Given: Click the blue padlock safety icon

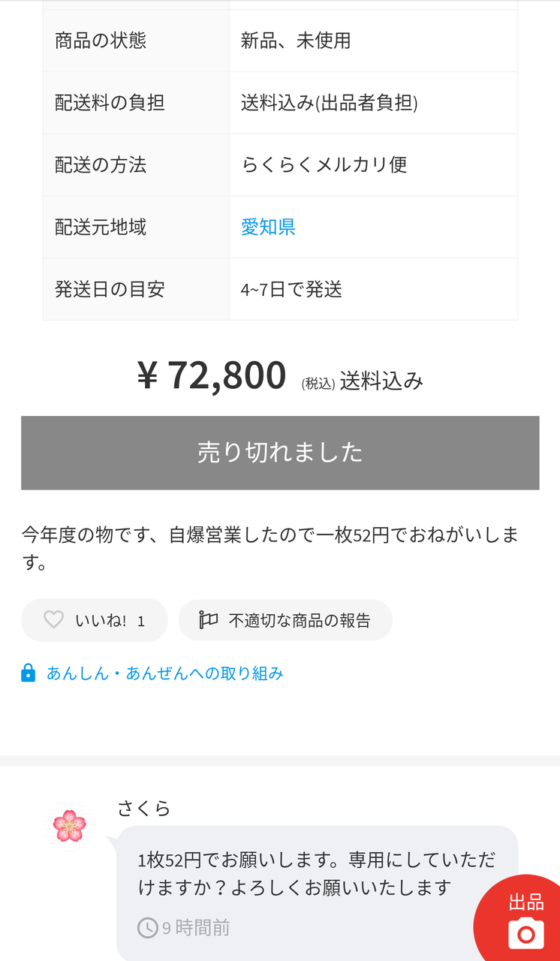Looking at the screenshot, I should (x=29, y=673).
